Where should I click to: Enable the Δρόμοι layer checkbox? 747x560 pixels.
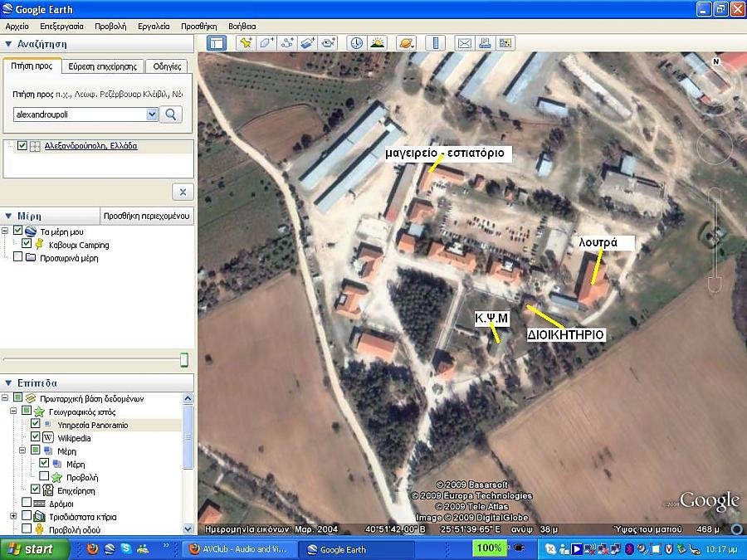coord(27,503)
